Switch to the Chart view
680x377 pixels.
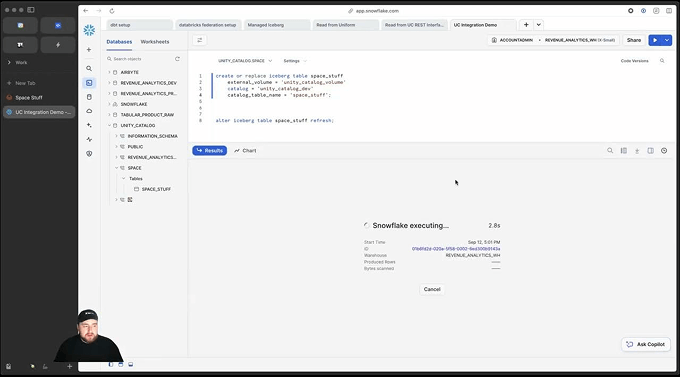(245, 151)
